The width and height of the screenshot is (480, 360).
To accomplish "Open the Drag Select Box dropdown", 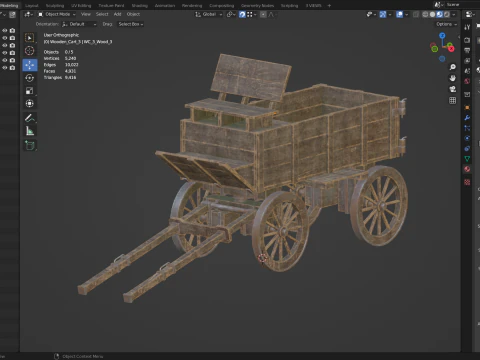I will point(131,24).
